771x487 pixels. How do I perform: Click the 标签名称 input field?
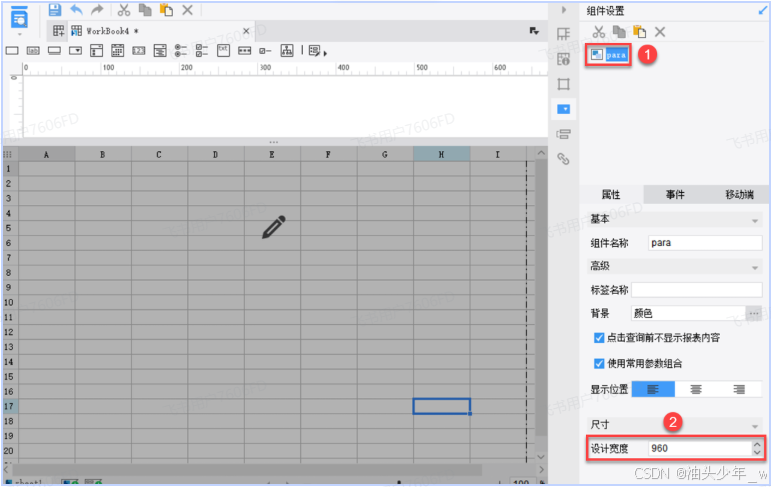tap(697, 290)
